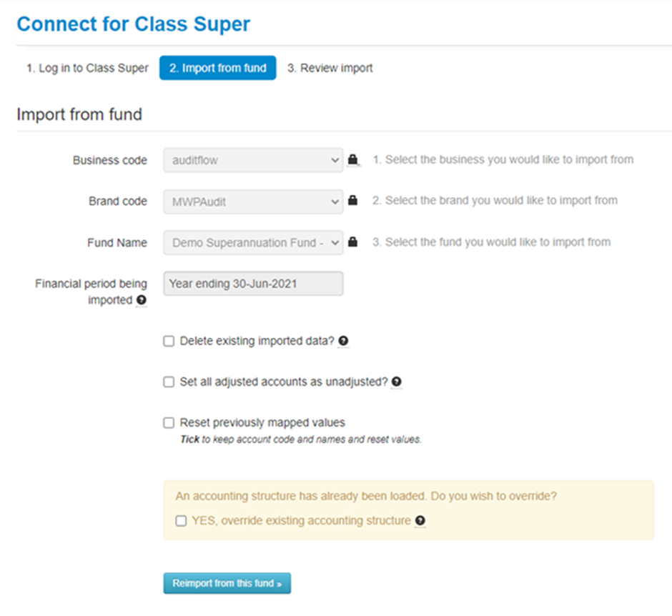Go to Log in to Class Super step
The height and width of the screenshot is (616, 672).
(87, 69)
